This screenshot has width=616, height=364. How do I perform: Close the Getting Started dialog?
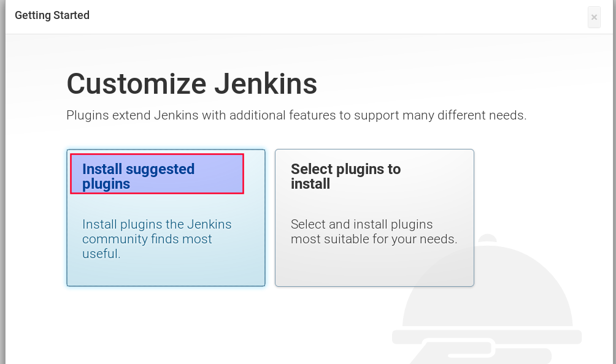[x=594, y=17]
